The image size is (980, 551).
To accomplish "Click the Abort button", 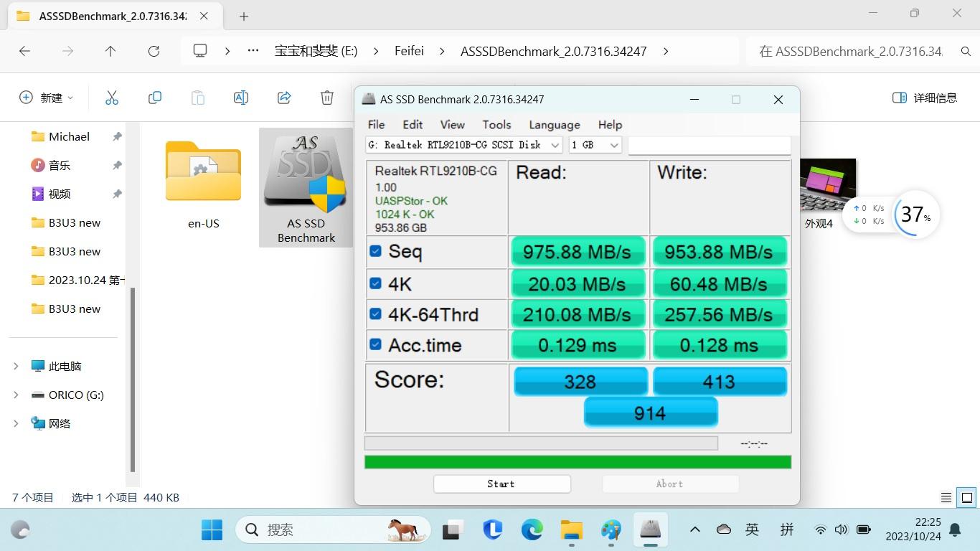I will [670, 484].
